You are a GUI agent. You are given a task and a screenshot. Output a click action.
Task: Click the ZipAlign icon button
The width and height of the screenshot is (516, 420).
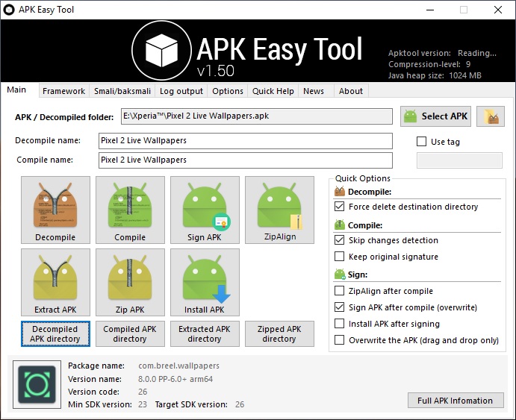click(x=279, y=210)
